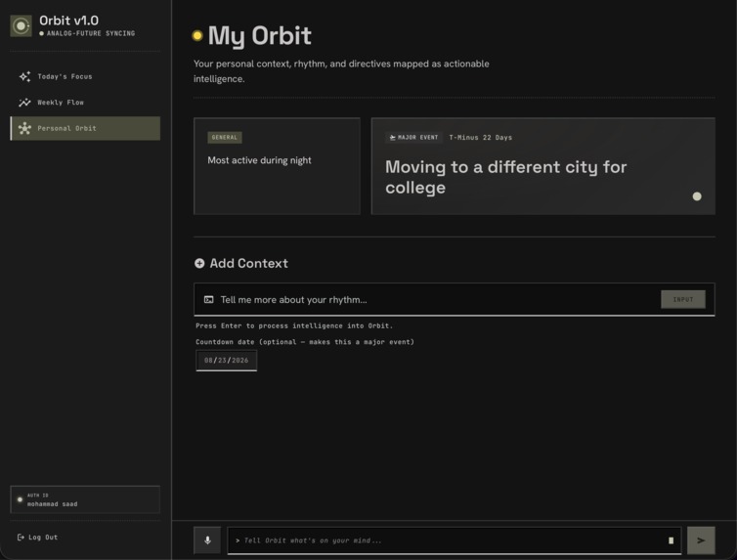The height and width of the screenshot is (560, 737).
Task: Click the status dot in the auth ID box
Action: click(x=20, y=499)
